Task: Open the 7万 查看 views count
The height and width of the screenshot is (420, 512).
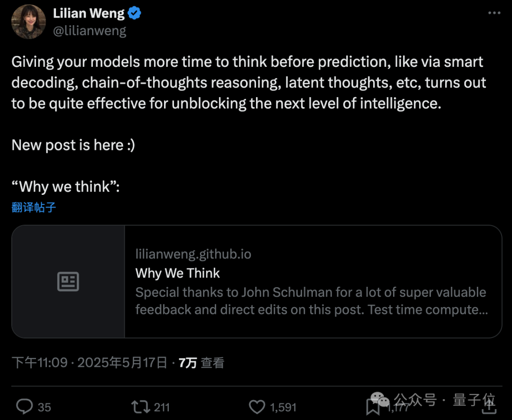Action: [x=201, y=363]
